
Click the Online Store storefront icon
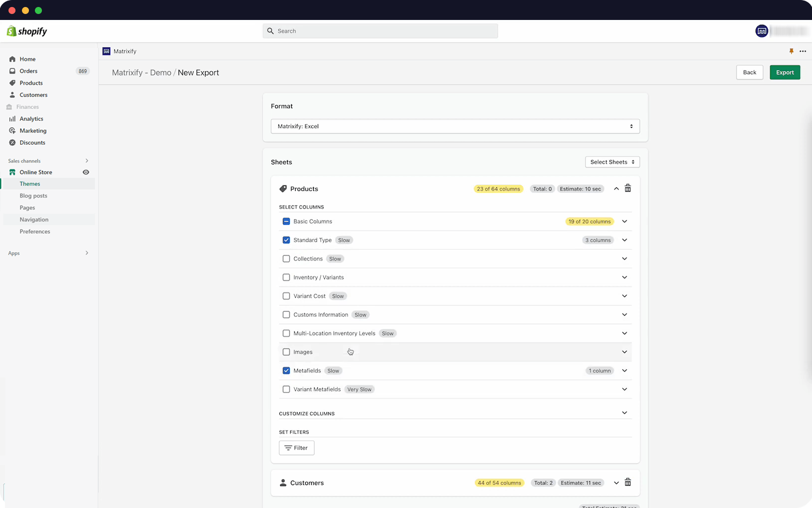[12, 172]
